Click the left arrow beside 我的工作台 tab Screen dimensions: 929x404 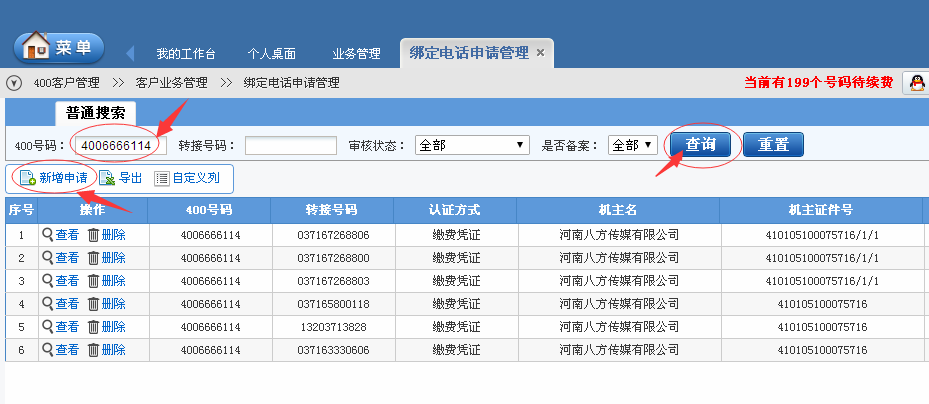[130, 53]
